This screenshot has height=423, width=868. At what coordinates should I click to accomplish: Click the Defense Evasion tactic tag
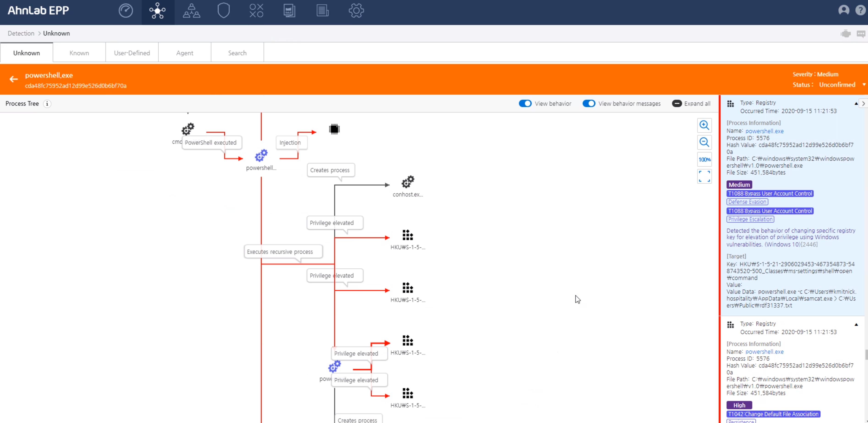[x=747, y=202]
